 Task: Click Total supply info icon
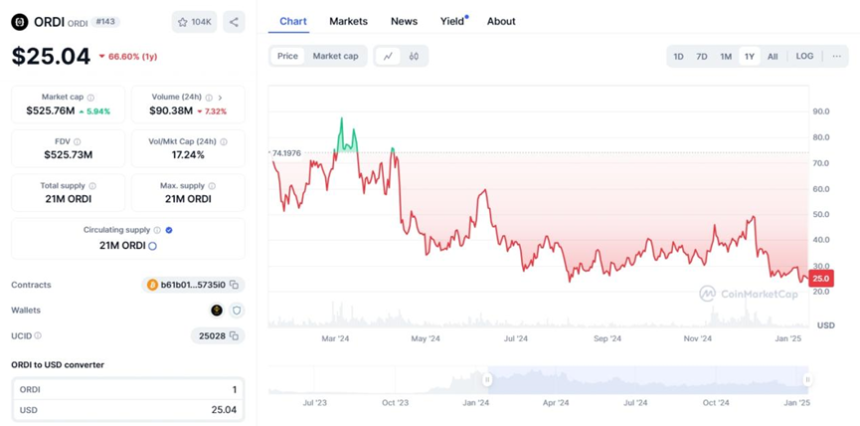pos(92,186)
